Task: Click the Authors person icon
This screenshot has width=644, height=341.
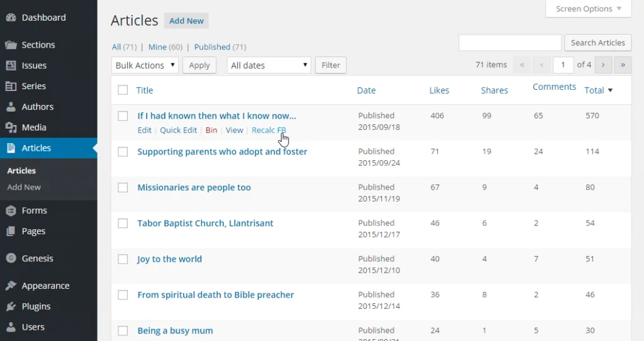Action: coord(11,107)
